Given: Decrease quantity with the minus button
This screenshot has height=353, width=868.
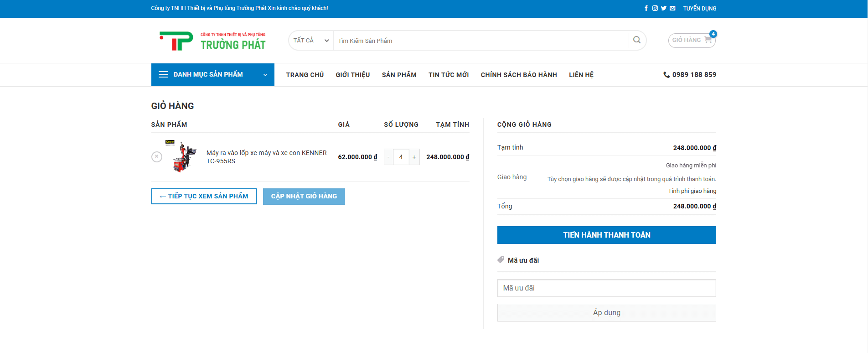Looking at the screenshot, I should (388, 157).
